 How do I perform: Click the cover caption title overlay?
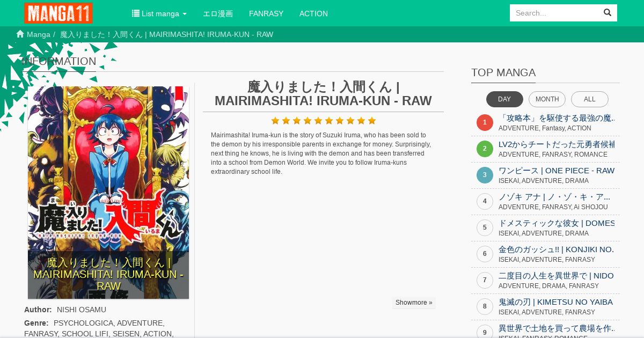point(108,275)
